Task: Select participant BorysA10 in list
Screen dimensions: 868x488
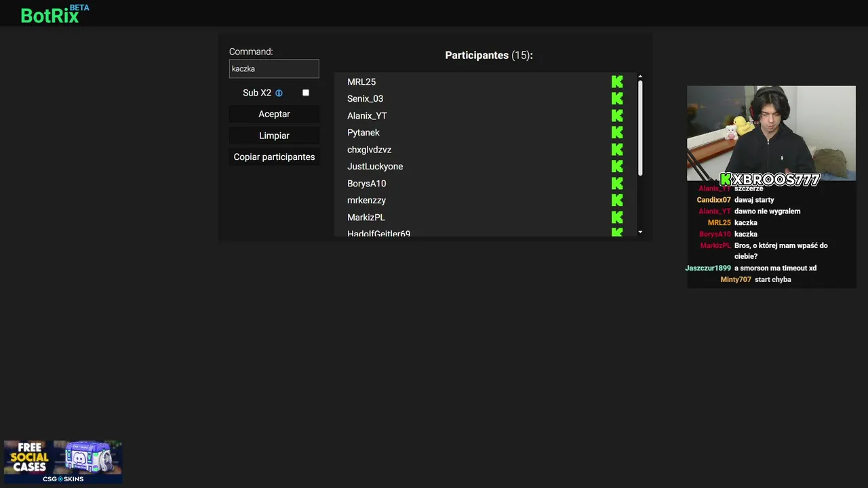Action: (366, 184)
